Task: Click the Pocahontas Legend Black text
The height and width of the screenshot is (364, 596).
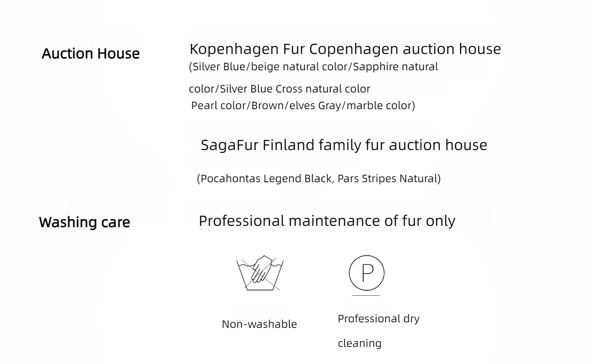Action: pos(265,179)
